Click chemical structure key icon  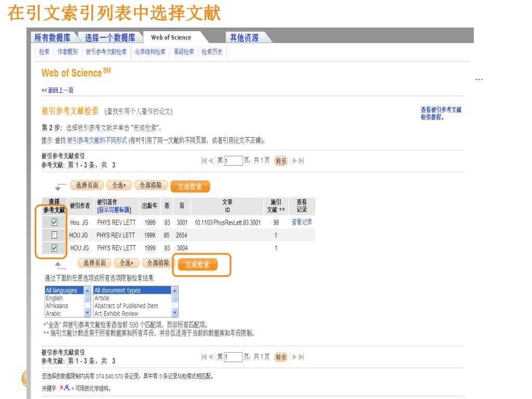pyautogui.click(x=64, y=388)
